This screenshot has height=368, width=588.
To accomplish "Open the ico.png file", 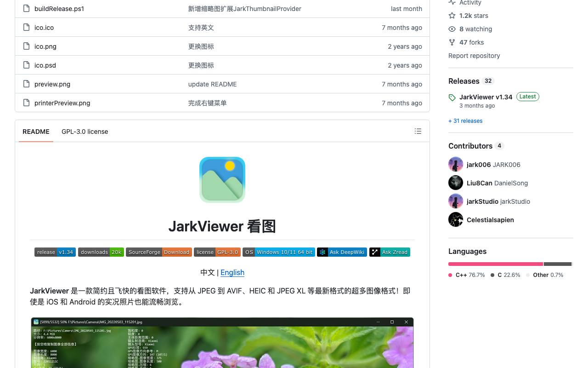I will 45,46.
